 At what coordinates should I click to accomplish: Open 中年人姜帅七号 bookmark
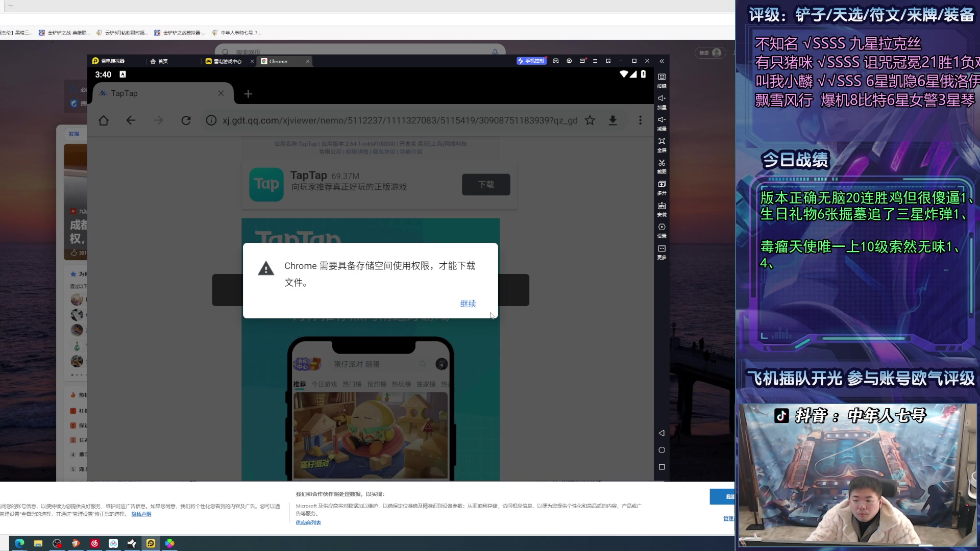pos(236,33)
